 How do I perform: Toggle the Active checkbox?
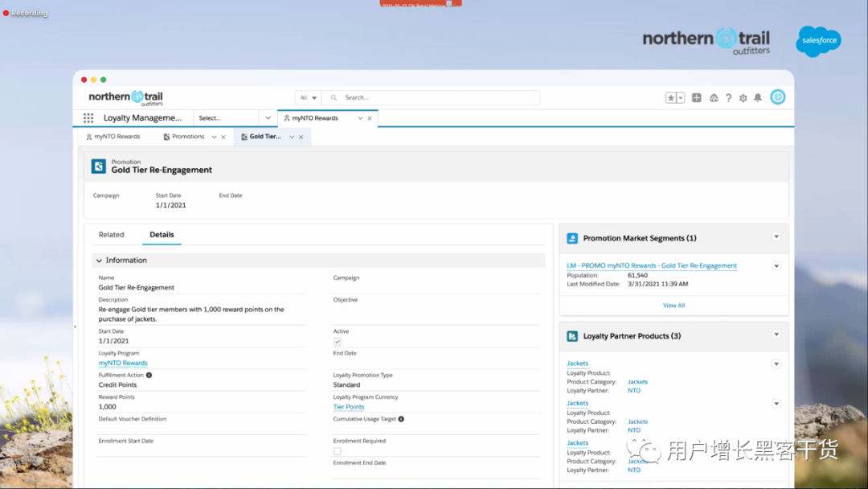[x=337, y=342]
